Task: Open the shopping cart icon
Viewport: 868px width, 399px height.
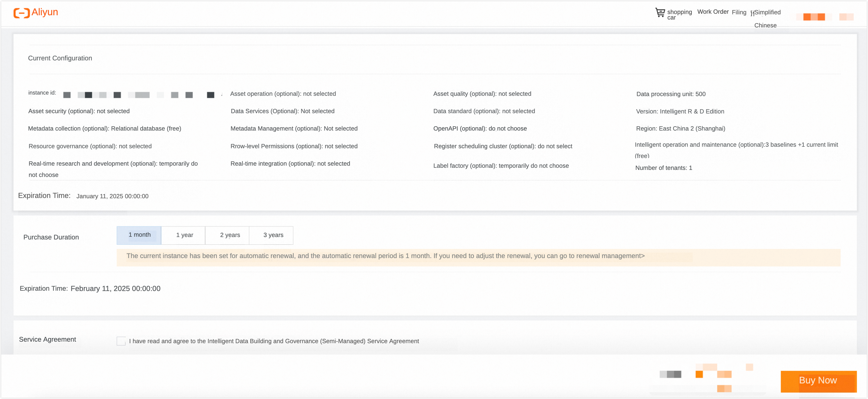Action: click(660, 13)
